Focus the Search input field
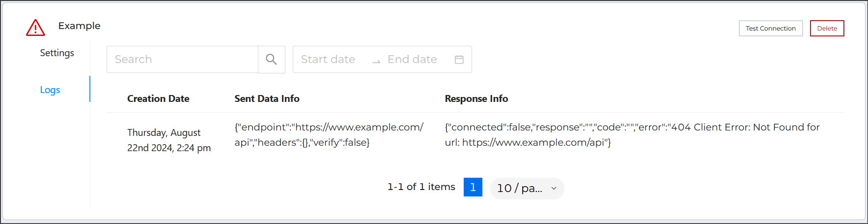This screenshot has width=868, height=224. (182, 60)
